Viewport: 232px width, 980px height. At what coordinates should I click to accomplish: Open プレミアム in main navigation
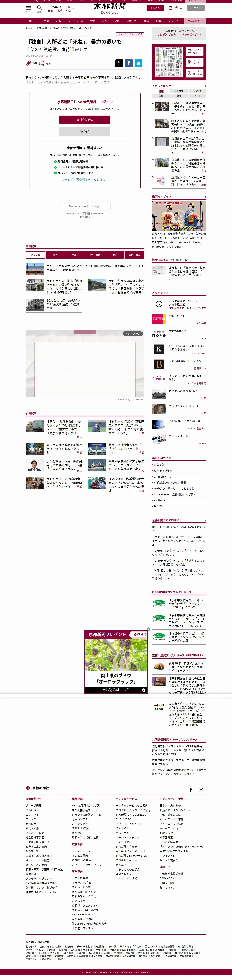click(x=174, y=21)
